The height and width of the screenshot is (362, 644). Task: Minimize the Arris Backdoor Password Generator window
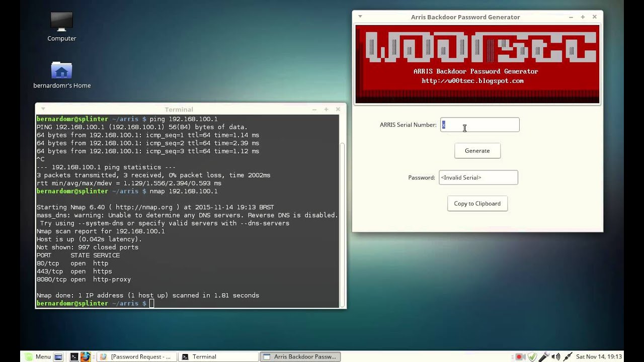pos(571,17)
